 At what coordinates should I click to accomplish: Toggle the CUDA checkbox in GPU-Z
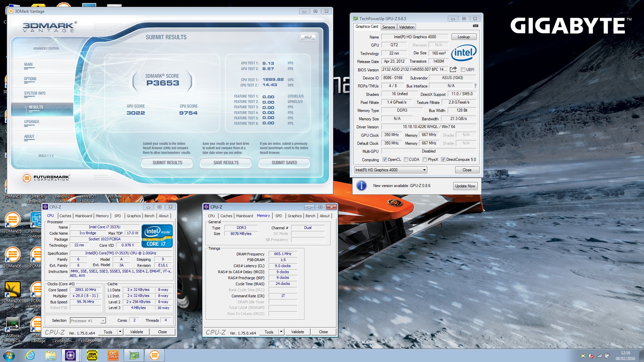[x=406, y=160]
